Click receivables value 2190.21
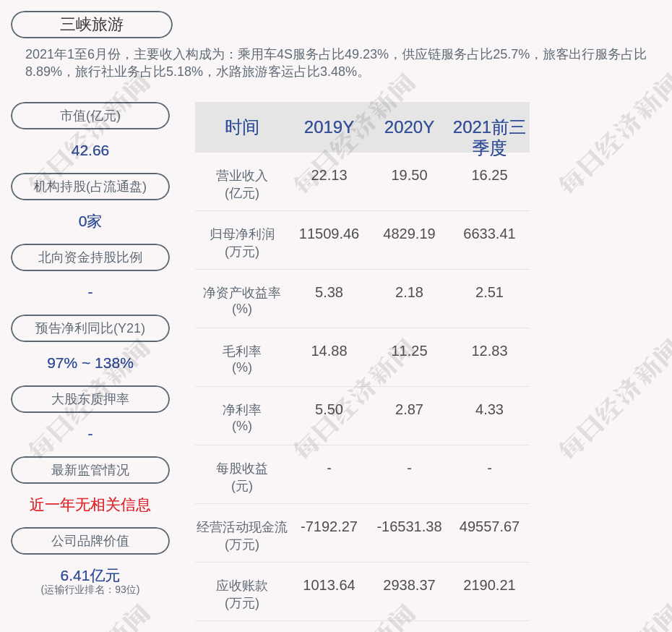This screenshot has height=632, width=672. (x=489, y=585)
